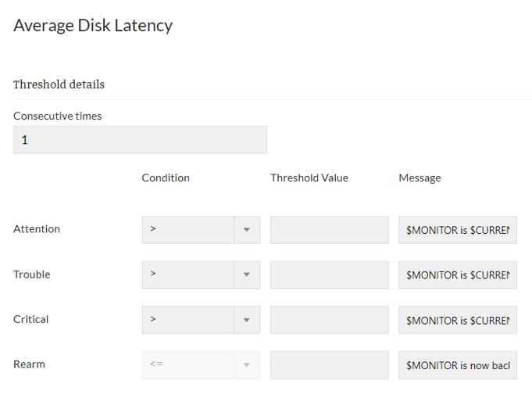Select the '>' operator text in Trouble row
532x395 pixels.
(154, 275)
